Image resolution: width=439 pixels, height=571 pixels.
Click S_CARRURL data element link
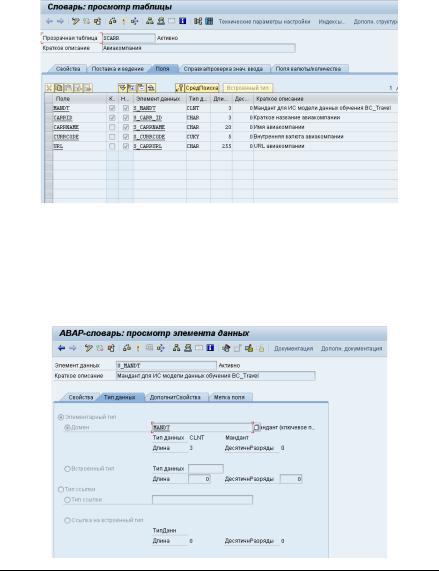click(x=147, y=146)
